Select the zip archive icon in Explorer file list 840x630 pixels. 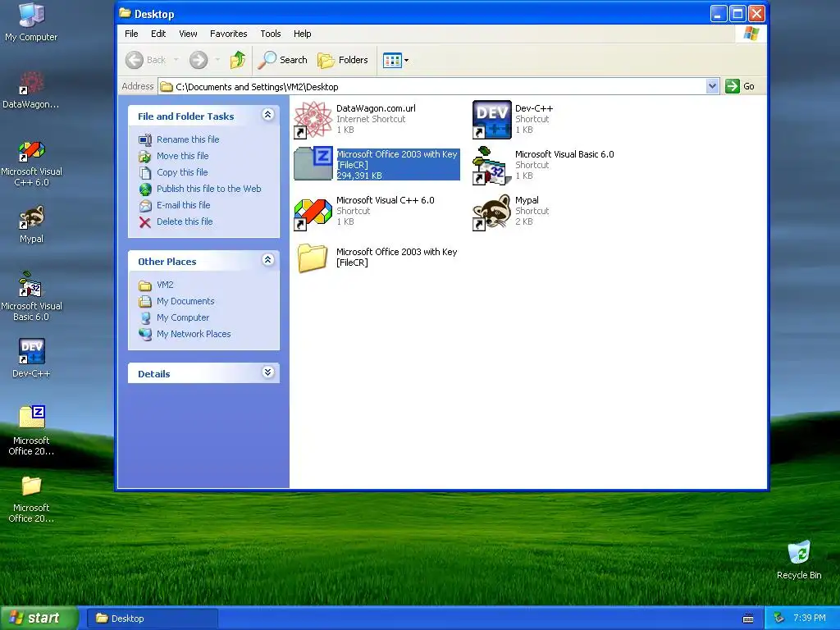click(313, 163)
